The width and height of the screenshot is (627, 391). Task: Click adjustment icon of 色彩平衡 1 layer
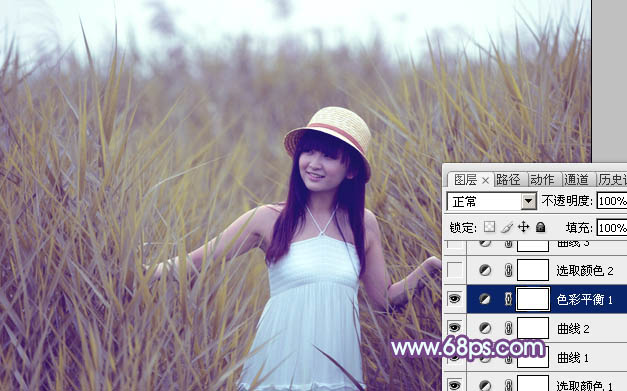coord(485,299)
